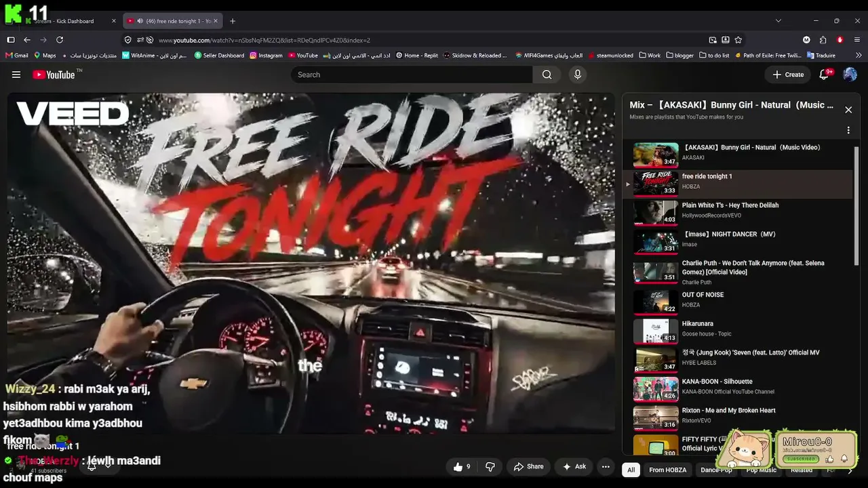Expand the blogger bookmarks folder

coord(680,56)
